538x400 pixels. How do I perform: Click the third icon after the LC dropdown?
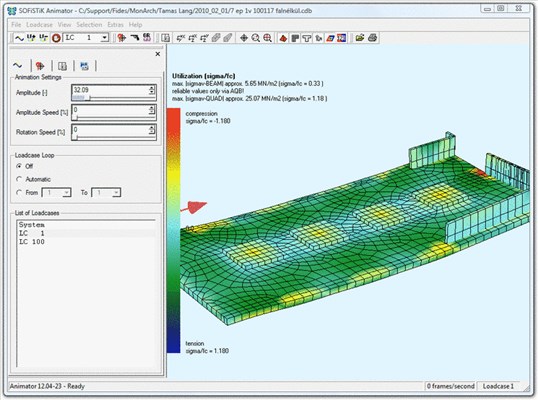pos(147,38)
